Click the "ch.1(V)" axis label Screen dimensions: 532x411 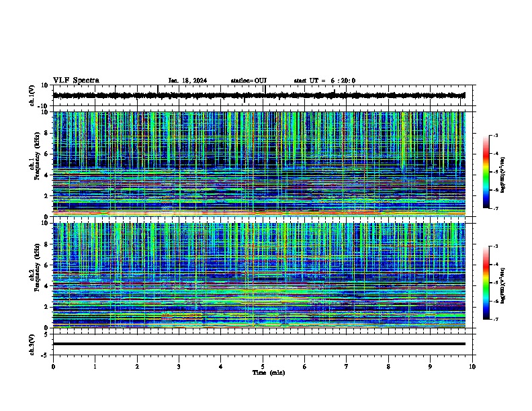click(32, 95)
